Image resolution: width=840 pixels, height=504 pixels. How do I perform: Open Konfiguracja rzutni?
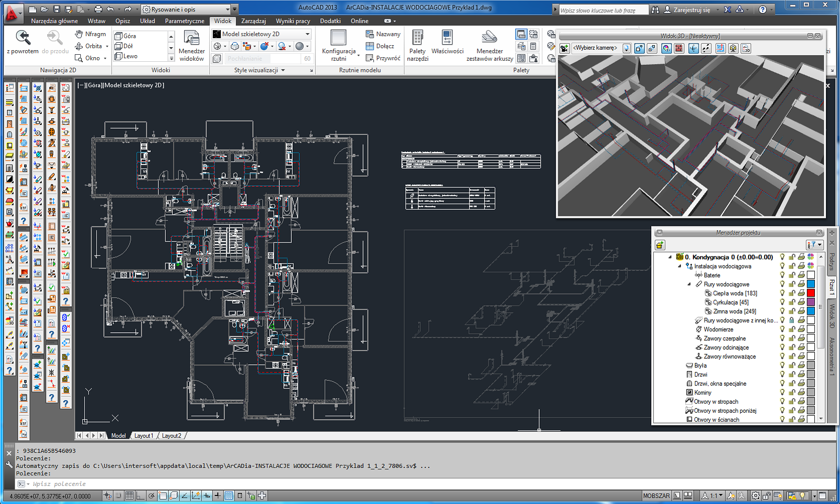click(338, 46)
